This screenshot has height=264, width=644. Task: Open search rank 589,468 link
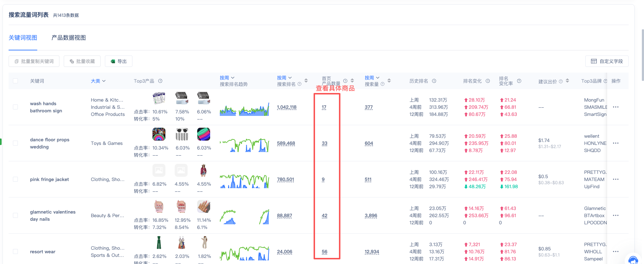pyautogui.click(x=286, y=143)
